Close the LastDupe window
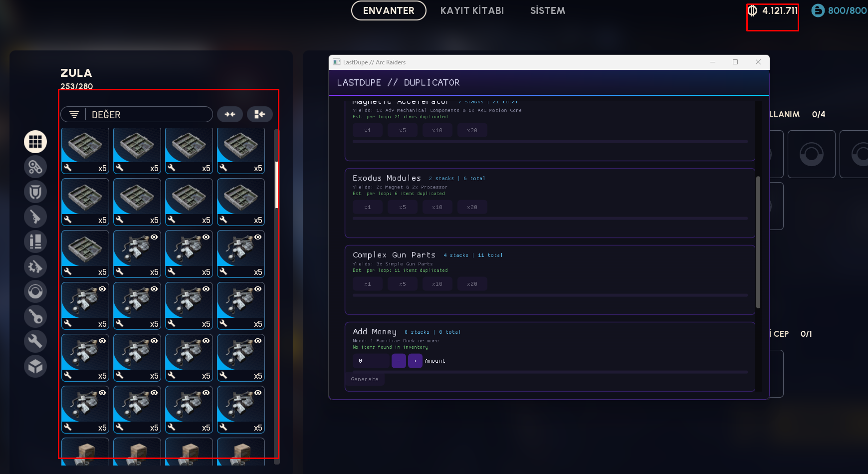868x474 pixels. (758, 62)
